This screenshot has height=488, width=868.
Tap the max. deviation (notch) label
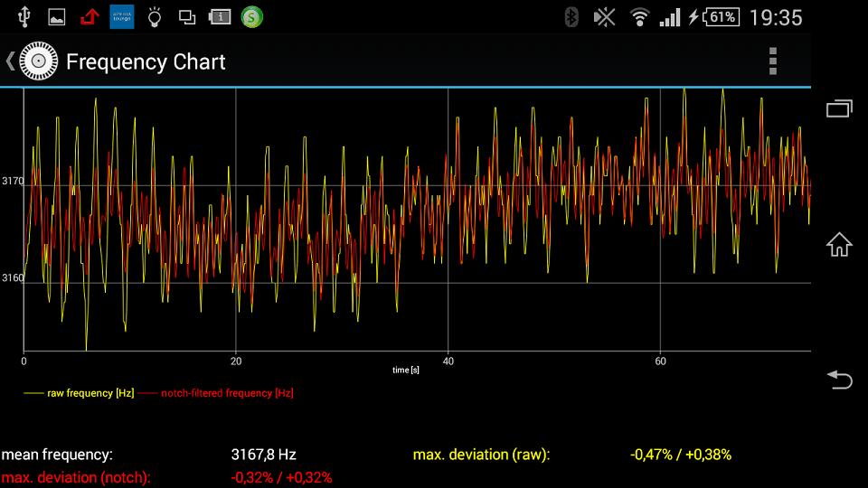[76, 477]
